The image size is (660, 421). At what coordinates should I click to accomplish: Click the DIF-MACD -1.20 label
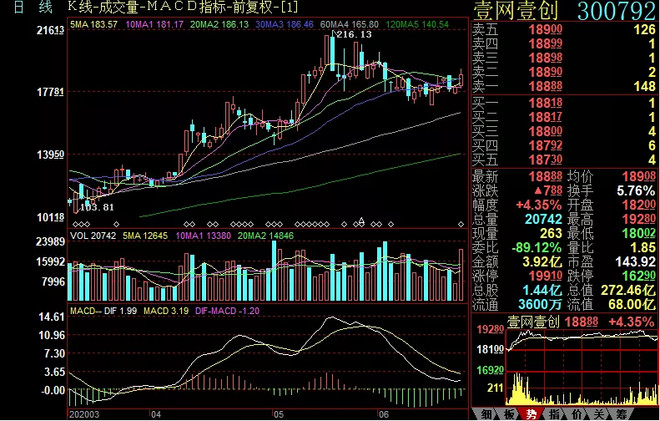[227, 311]
